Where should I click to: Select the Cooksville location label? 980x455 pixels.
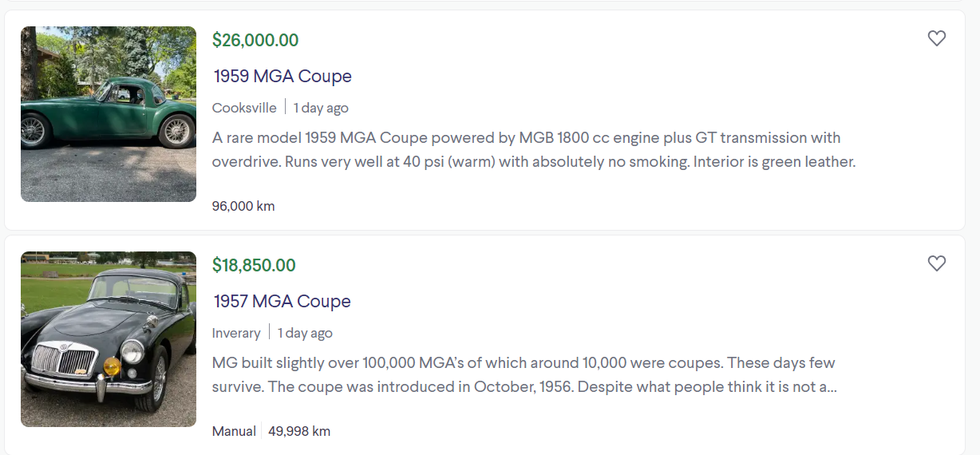pos(244,108)
